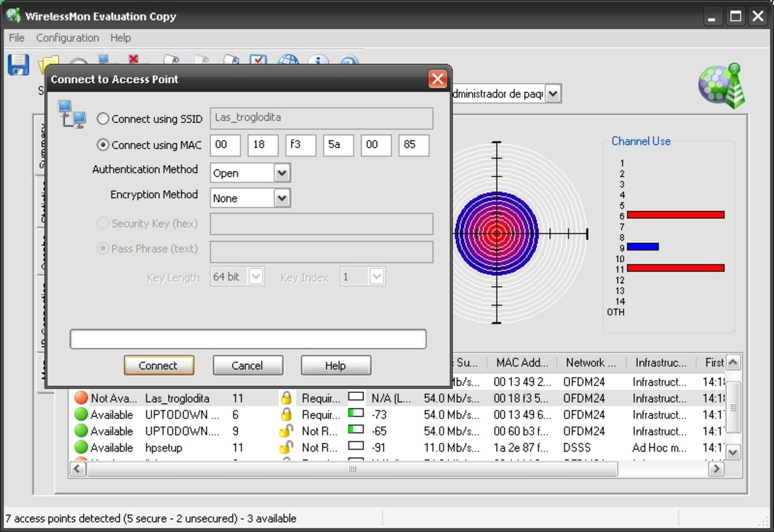Viewport: 774px width, 532px height.
Task: Click the open padlock icon in hpsetup row
Action: coord(287,447)
